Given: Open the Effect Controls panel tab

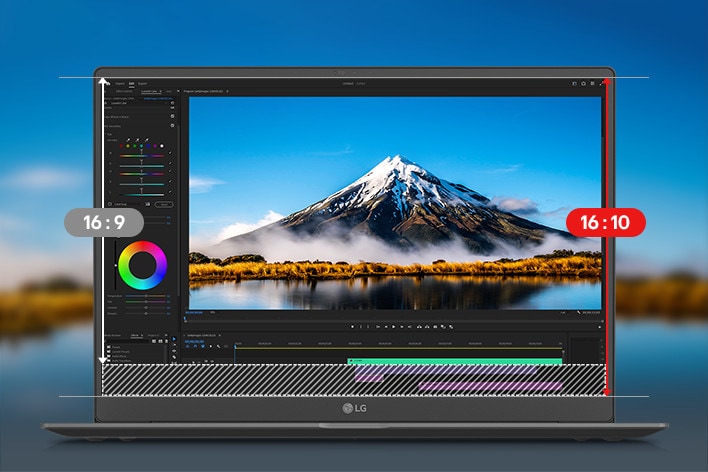Looking at the screenshot, I should pyautogui.click(x=124, y=91).
